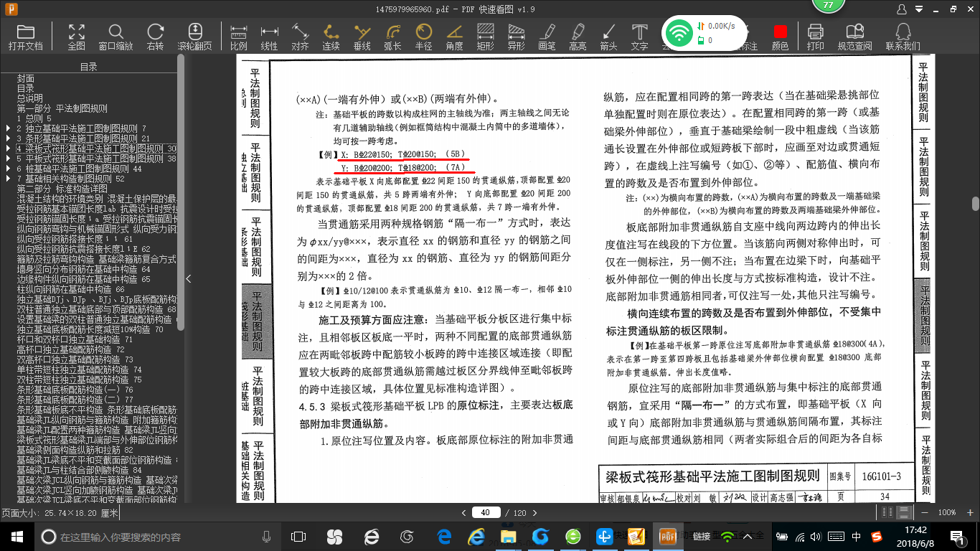Open Windows Start menu
980x551 pixels.
coord(17,536)
